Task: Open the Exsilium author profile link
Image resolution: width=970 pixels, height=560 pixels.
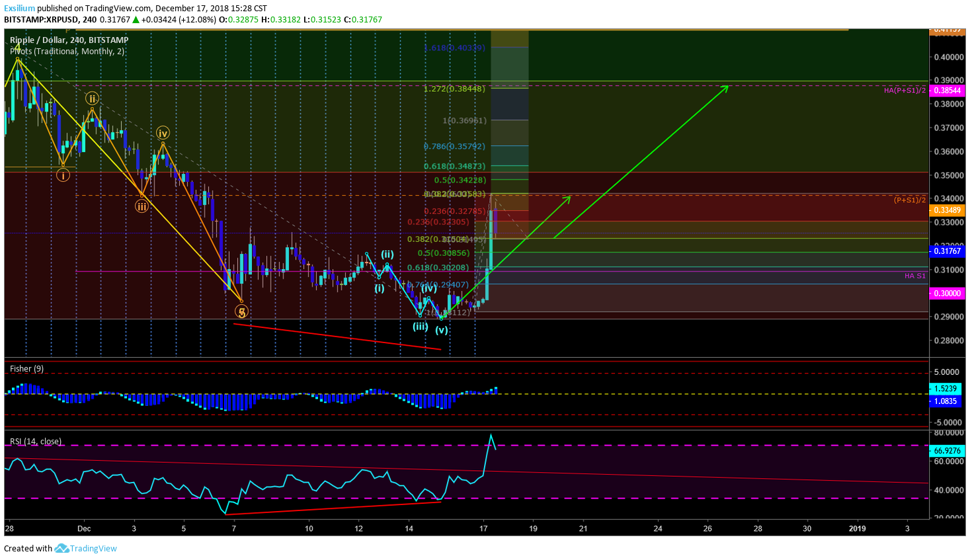Action: pos(19,9)
